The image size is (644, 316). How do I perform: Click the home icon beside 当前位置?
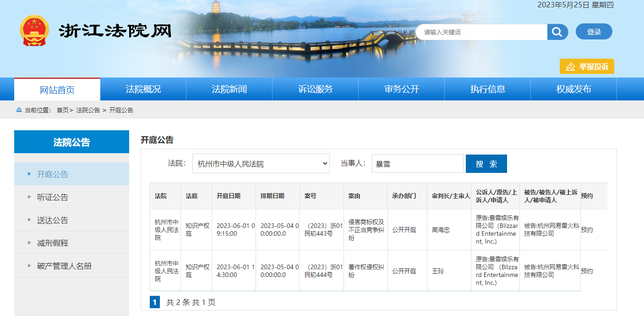[19, 110]
